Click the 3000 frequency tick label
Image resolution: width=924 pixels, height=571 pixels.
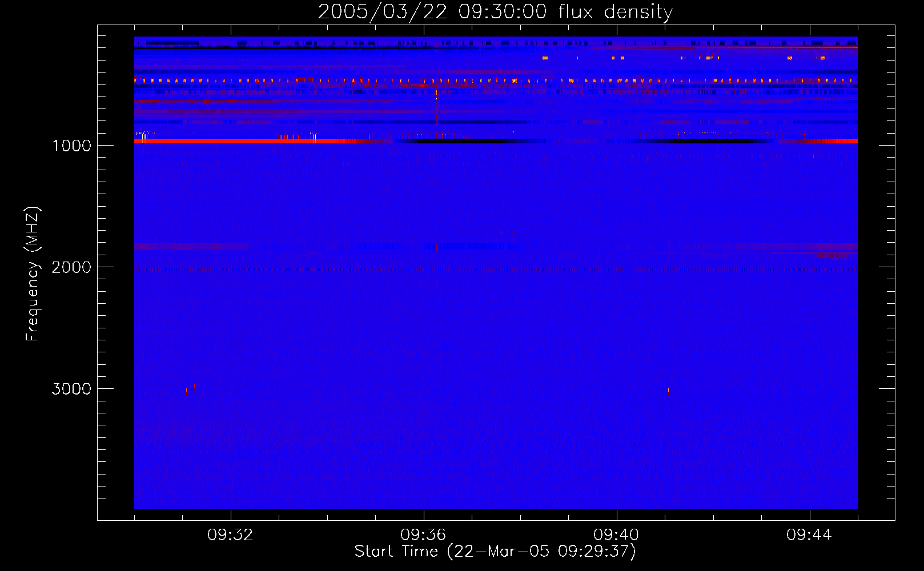71,389
